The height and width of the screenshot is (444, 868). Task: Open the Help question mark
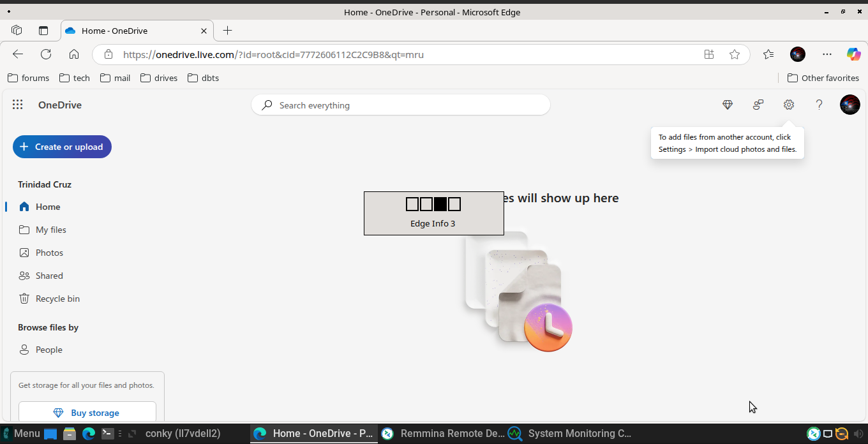click(819, 105)
